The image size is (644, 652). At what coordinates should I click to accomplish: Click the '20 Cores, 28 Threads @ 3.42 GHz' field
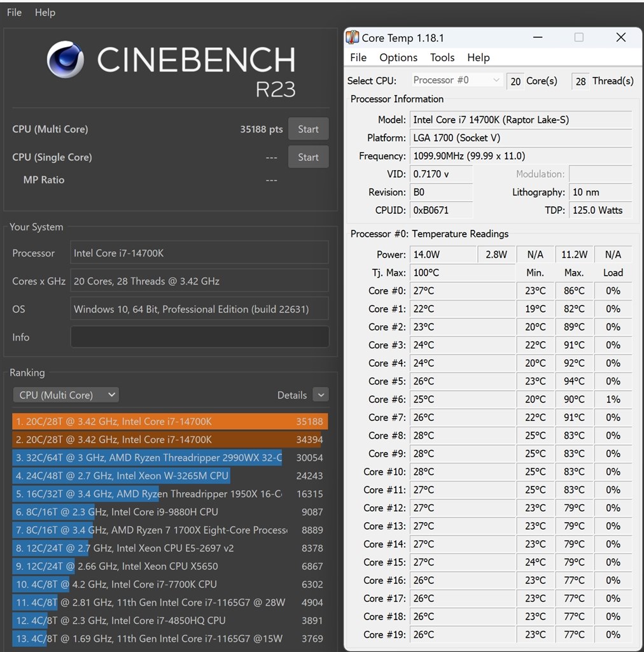click(x=199, y=281)
